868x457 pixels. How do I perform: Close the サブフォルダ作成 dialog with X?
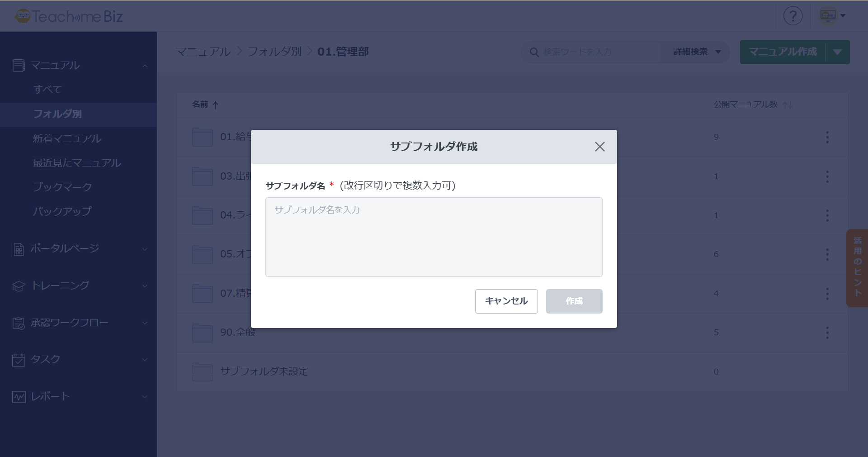click(599, 147)
